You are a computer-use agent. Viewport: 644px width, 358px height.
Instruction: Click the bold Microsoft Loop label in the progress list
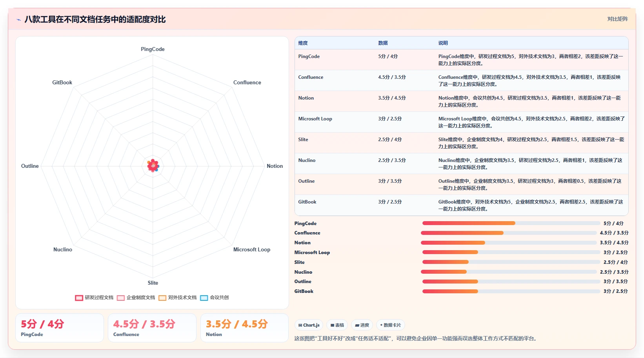(x=312, y=253)
